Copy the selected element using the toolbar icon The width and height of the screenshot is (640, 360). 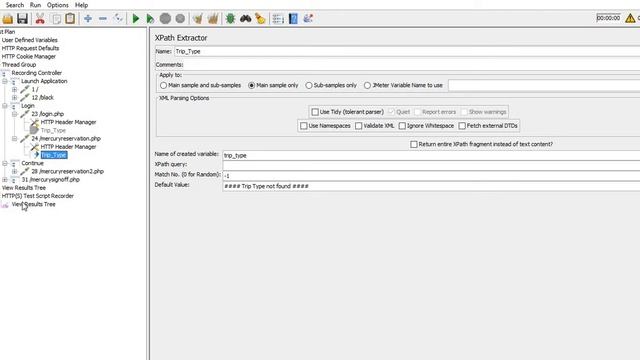[56, 18]
